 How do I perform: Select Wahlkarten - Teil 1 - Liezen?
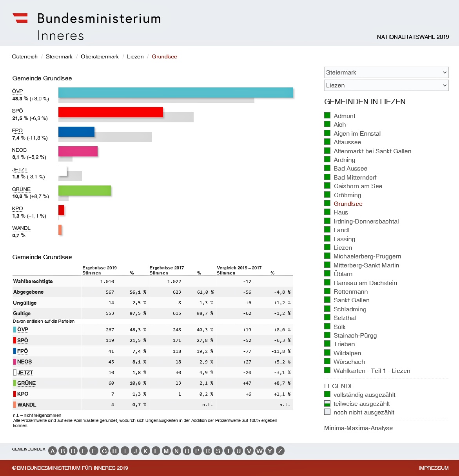coord(372,371)
